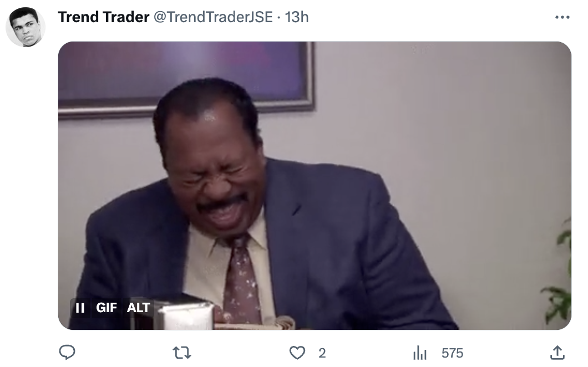Show the ALT image description

click(138, 308)
